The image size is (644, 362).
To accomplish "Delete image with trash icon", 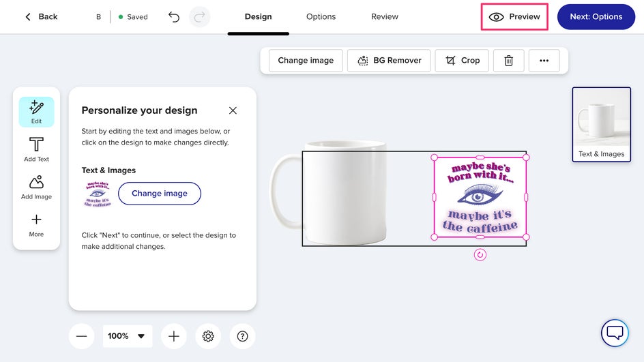I will coord(508,60).
